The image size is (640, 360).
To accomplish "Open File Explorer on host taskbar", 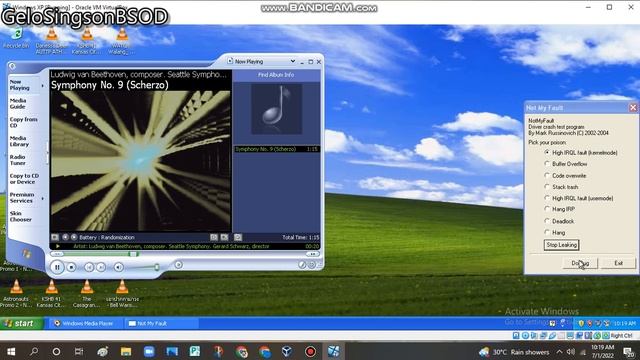I will click(126, 351).
